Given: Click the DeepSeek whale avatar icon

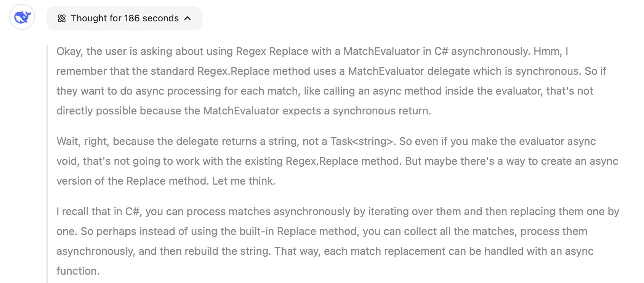Looking at the screenshot, I should 22,17.
